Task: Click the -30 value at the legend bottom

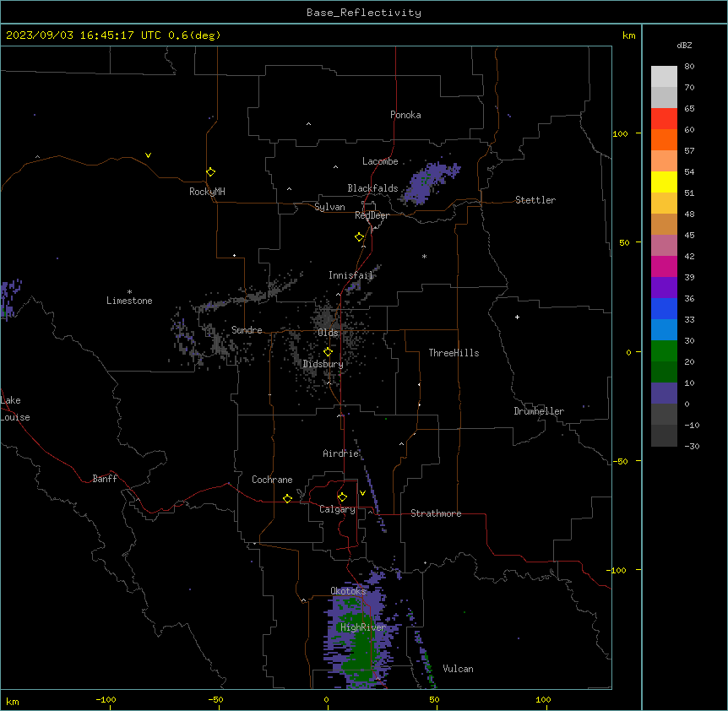Action: point(692,446)
